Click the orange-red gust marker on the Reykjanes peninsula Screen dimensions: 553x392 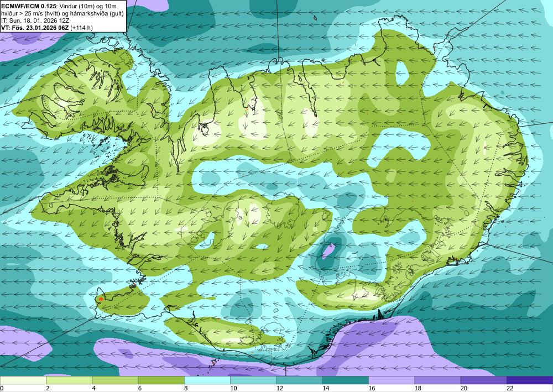click(101, 299)
